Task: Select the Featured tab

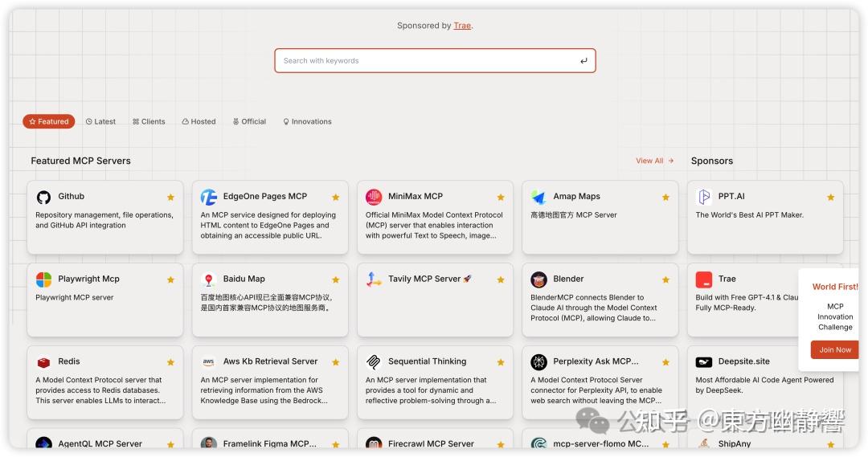Action: (x=49, y=121)
